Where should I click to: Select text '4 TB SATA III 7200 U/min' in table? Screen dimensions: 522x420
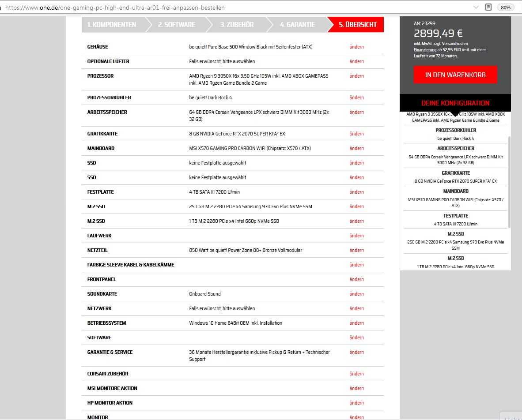click(214, 192)
